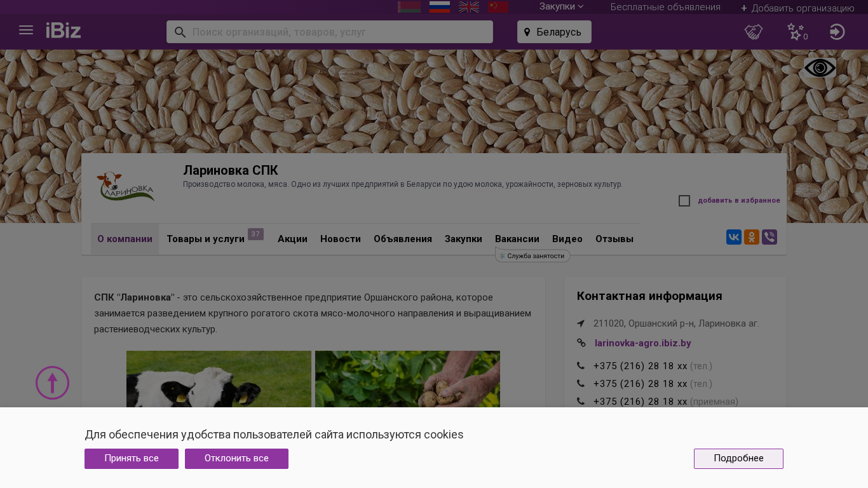Click the Лариновка СПК company title
Image resolution: width=868 pixels, height=488 pixels.
(x=231, y=170)
